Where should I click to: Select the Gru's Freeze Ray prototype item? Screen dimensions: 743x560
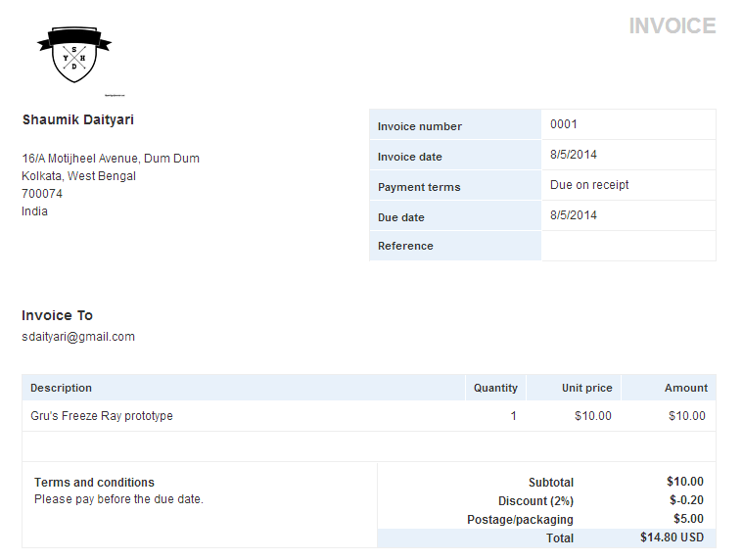click(102, 416)
